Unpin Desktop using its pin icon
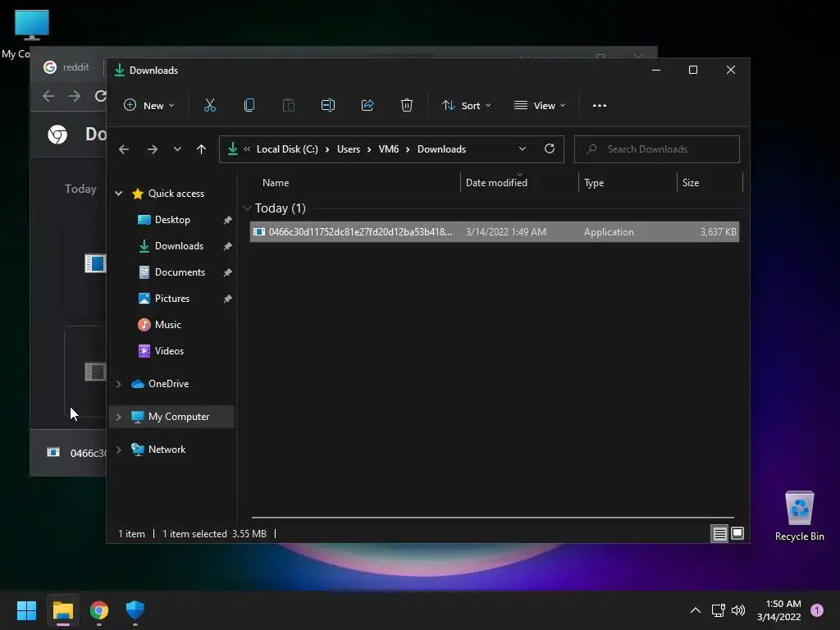840x630 pixels. point(228,220)
